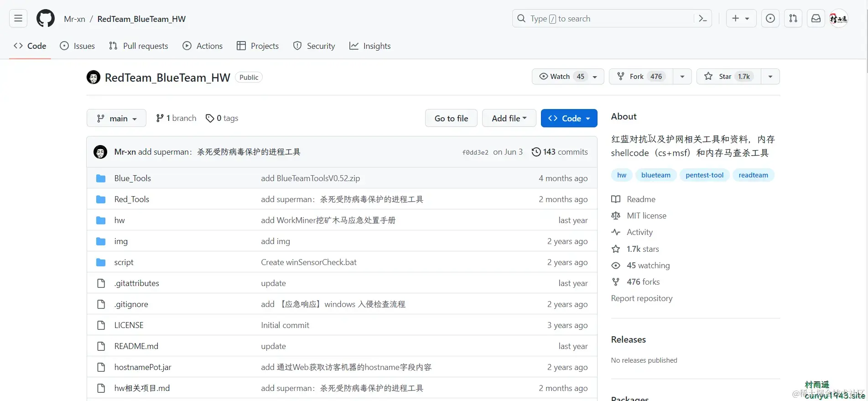Expand the dropdown arrow next to the plus icon
Image resolution: width=868 pixels, height=401 pixels.
coord(747,19)
